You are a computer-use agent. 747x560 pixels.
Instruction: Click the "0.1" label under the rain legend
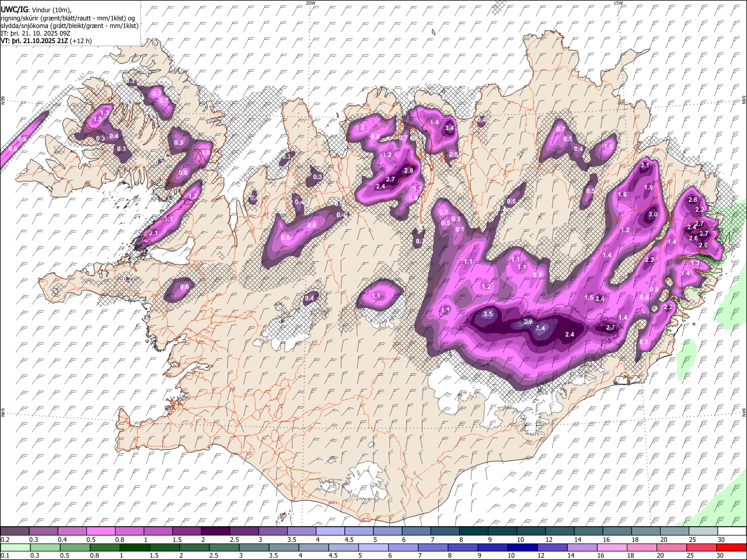pyautogui.click(x=5, y=555)
